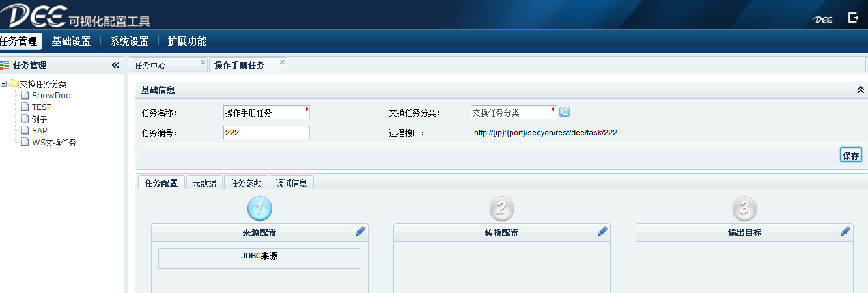
Task: Select the 交换任务分类 folder in tree
Action: pyautogui.click(x=43, y=84)
